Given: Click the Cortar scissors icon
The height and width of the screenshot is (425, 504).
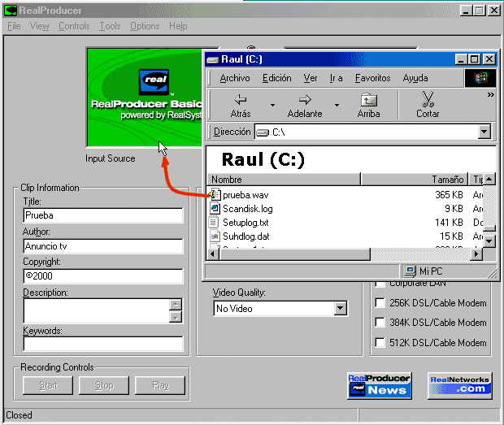Looking at the screenshot, I should (428, 99).
